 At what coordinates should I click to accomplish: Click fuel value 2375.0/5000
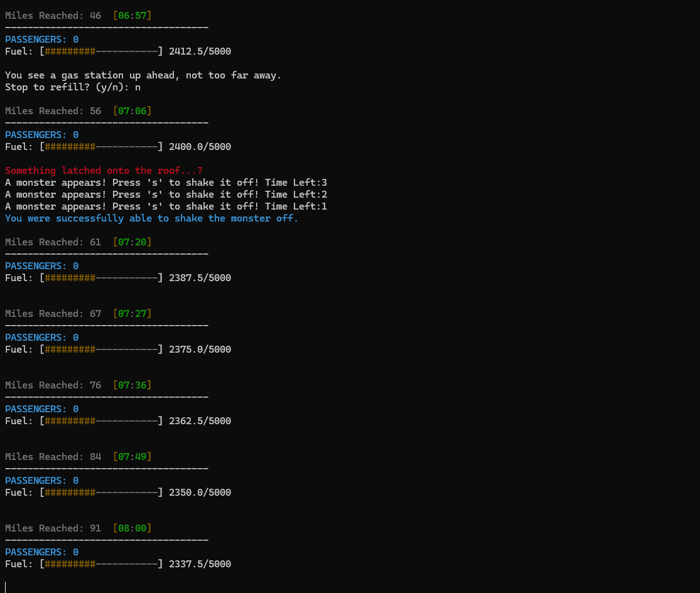pos(200,350)
